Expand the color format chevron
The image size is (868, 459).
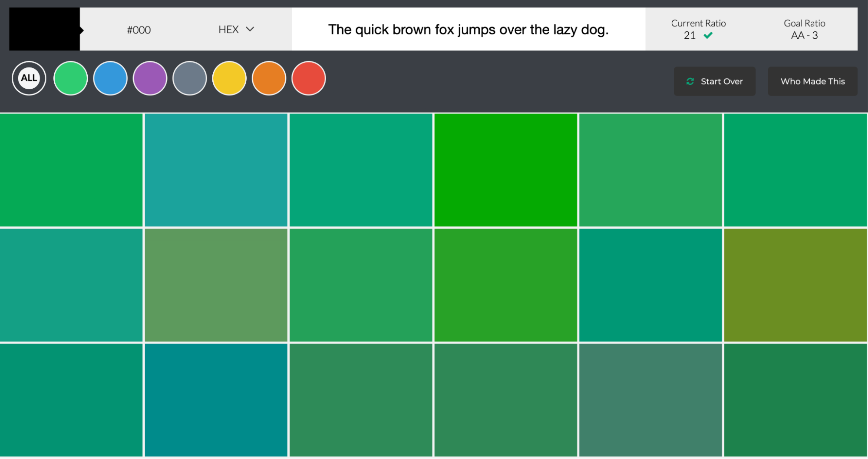point(251,30)
